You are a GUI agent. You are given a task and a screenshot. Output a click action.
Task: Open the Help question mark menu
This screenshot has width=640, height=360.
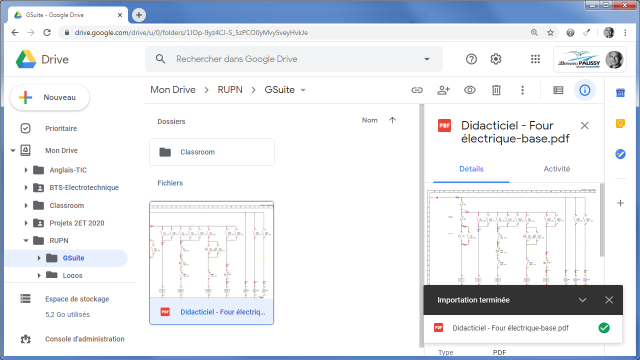pos(471,59)
